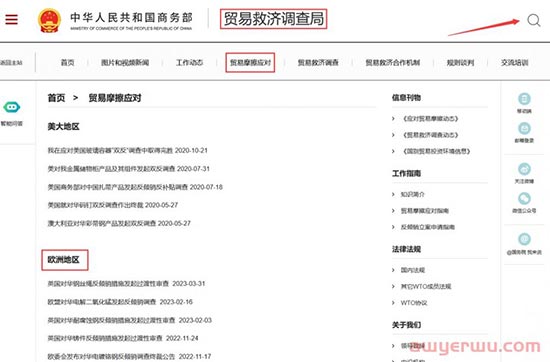Image resolution: width=550 pixels, height=362 pixels.
Task: Open the article dated 2022-11-17
Action: 129,356
